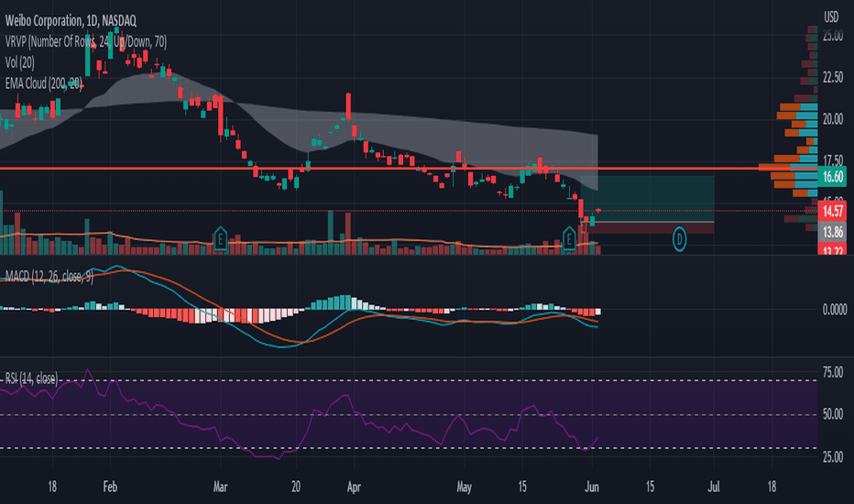Click the 17.50 price axis label
The image size is (854, 504).
coord(833,160)
